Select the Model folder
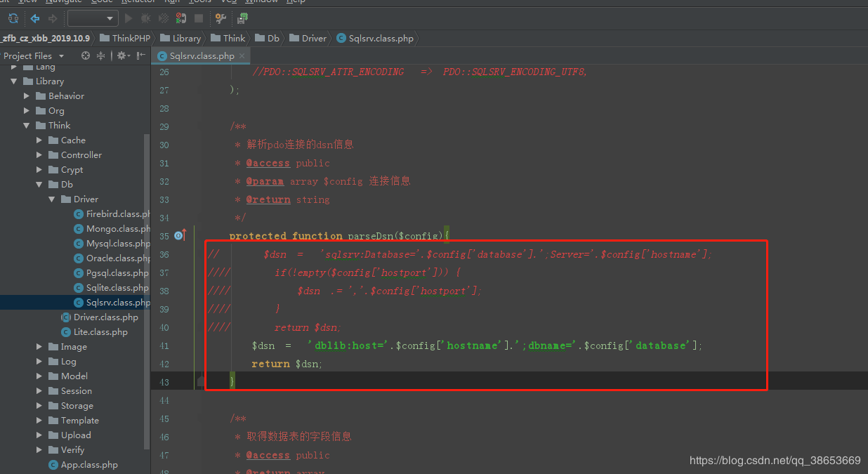Screen dimensions: 868x474 tap(74, 376)
